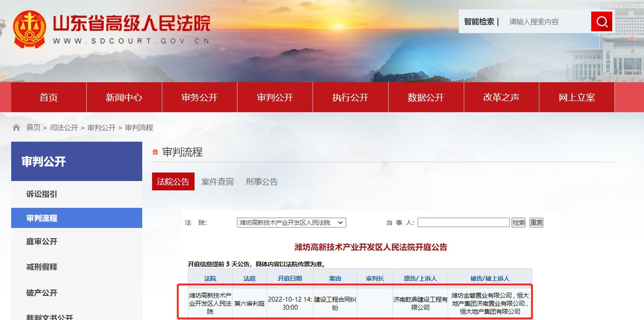Open 数据公开 navigation menu

[x=426, y=97]
